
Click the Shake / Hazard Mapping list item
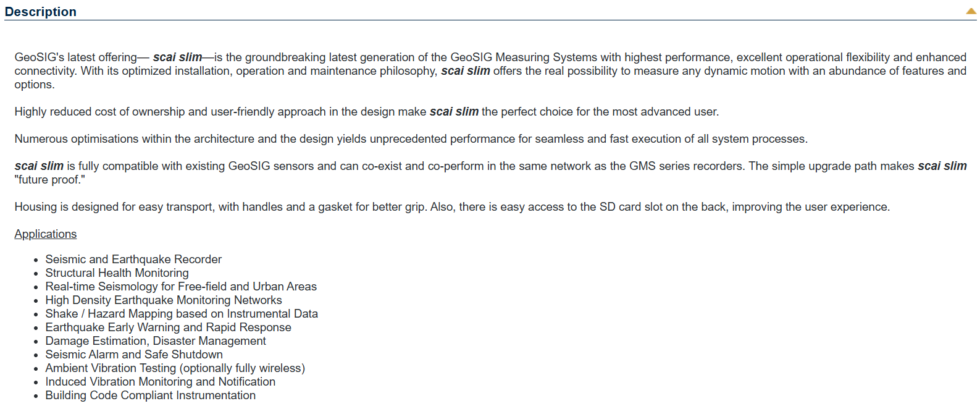tap(182, 314)
